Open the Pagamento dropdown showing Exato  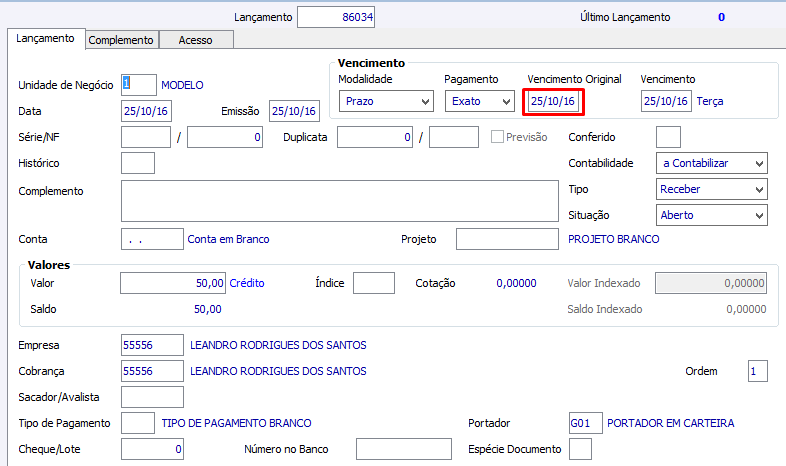pos(480,101)
